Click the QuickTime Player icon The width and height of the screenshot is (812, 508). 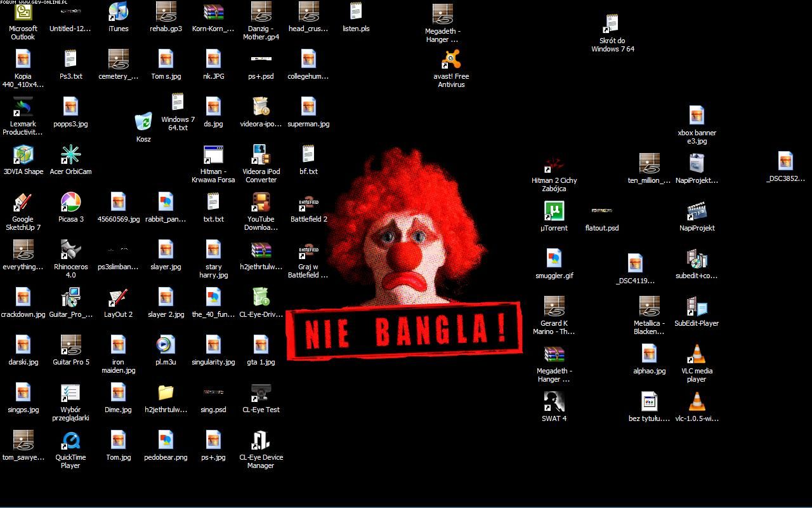point(70,441)
